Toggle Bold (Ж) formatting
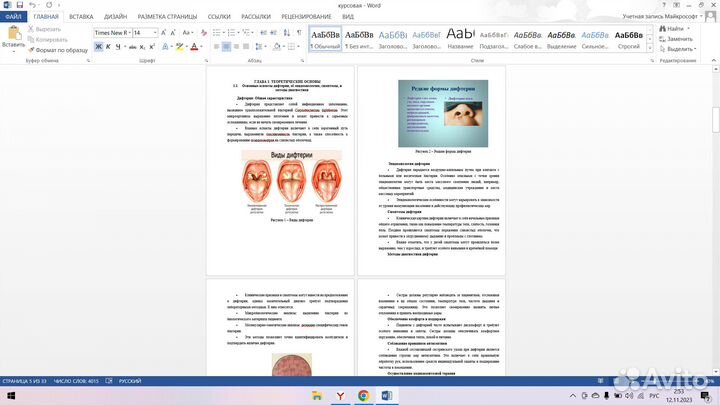The height and width of the screenshot is (405, 720). click(x=98, y=47)
